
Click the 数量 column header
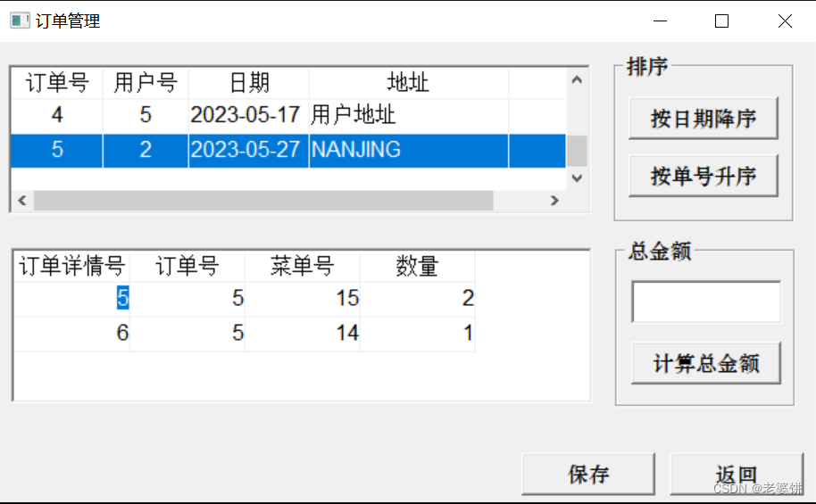tap(417, 266)
